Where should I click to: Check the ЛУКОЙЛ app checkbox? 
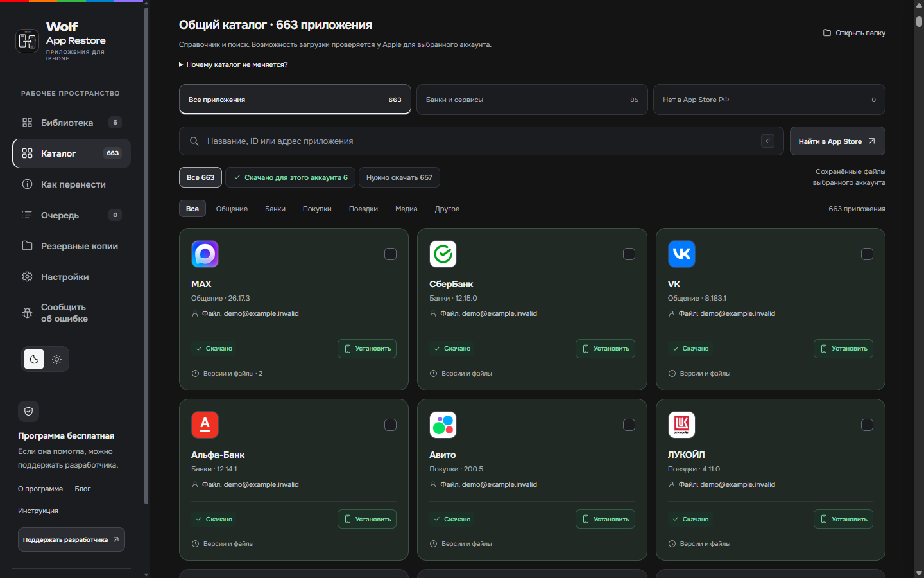(867, 425)
